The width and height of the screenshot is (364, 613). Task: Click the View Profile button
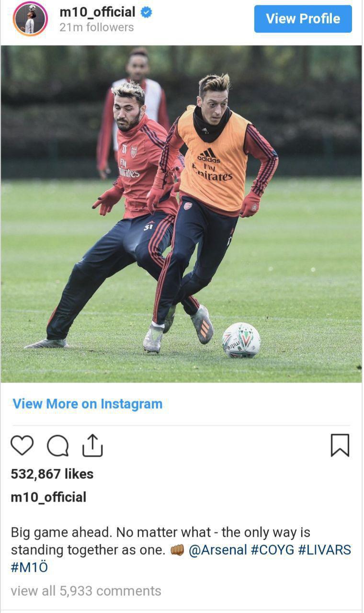(x=303, y=19)
